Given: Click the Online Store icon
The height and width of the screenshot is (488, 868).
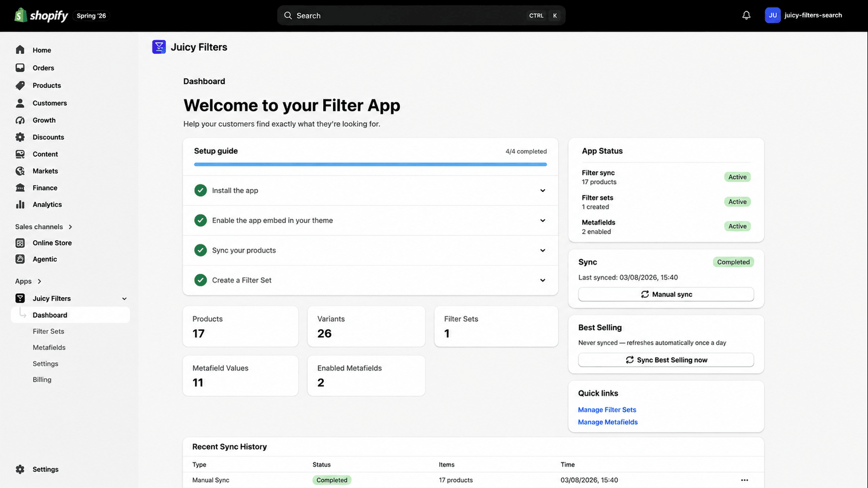Looking at the screenshot, I should pyautogui.click(x=20, y=243).
